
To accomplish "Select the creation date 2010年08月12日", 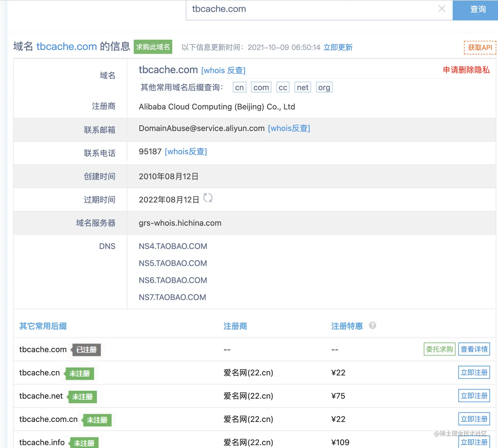I will 169,176.
